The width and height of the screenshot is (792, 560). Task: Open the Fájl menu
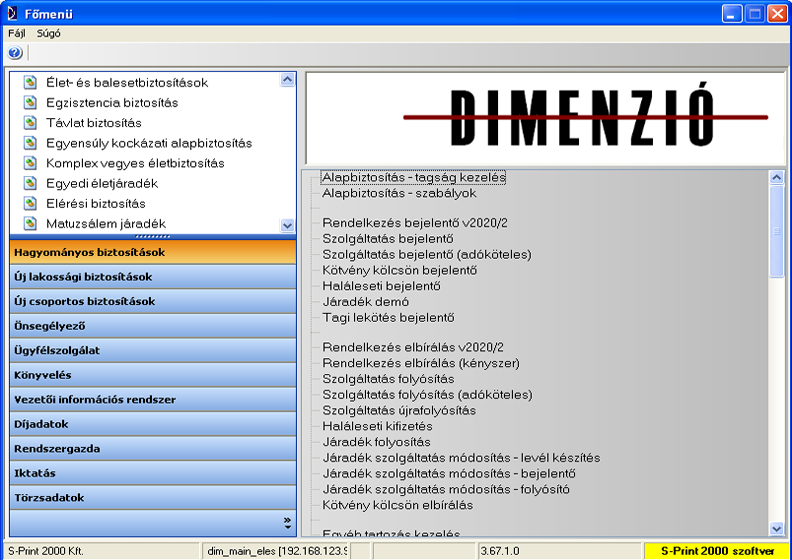click(x=16, y=33)
